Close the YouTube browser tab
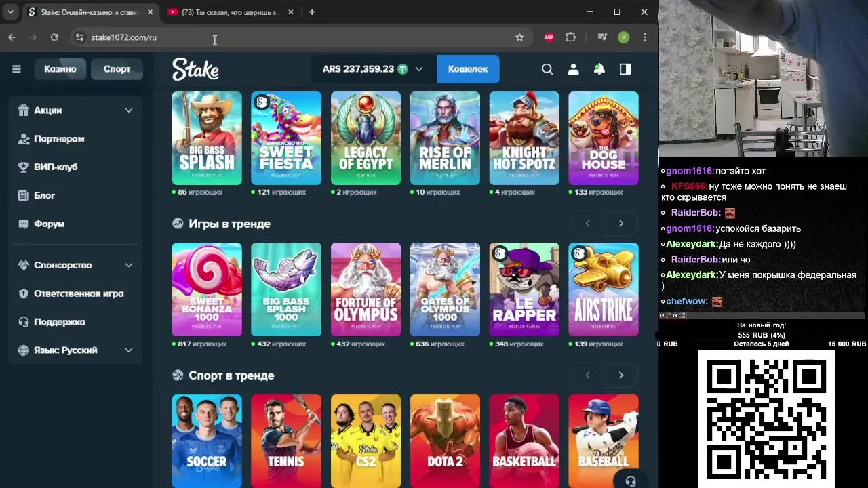Viewport: 868px width, 488px height. click(291, 12)
